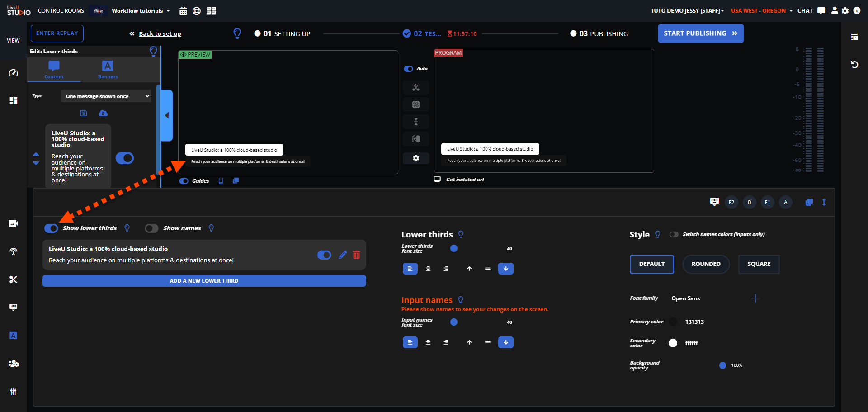Open the user profile icon
This screenshot has width=868, height=412.
coord(835,10)
